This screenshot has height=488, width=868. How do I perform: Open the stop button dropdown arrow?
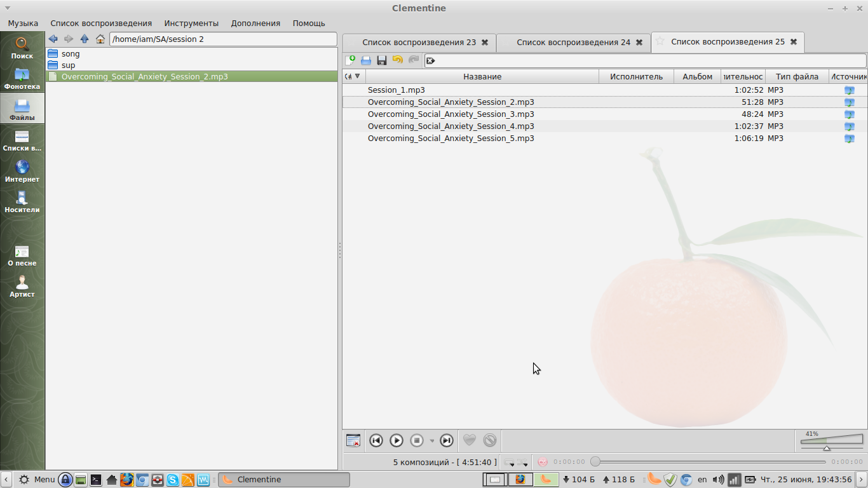coord(432,441)
